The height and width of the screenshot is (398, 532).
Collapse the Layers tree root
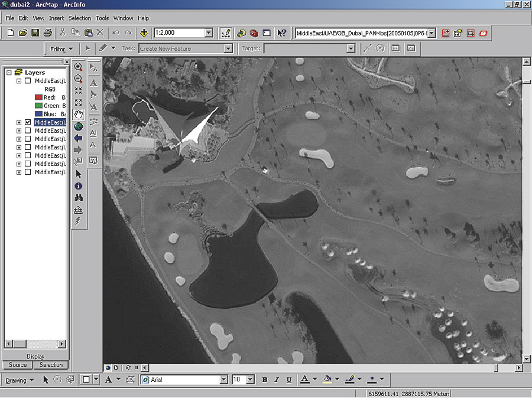point(9,73)
